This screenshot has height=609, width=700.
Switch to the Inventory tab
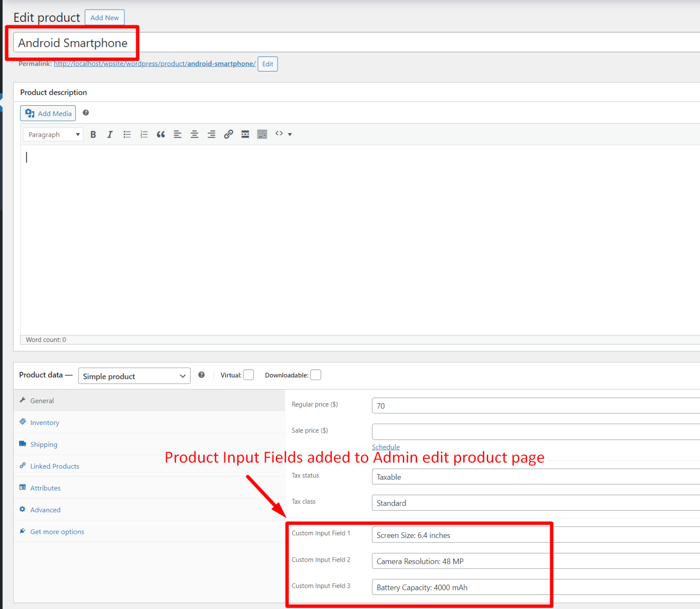click(x=44, y=422)
